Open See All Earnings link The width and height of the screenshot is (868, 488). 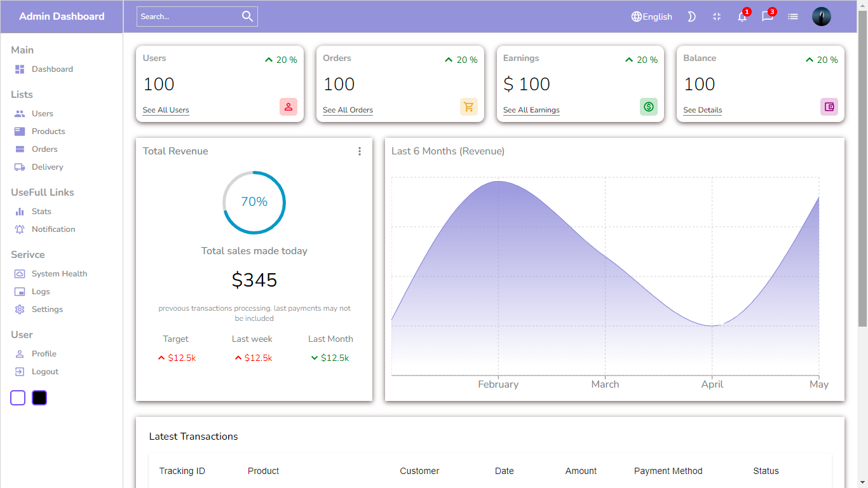coord(531,110)
